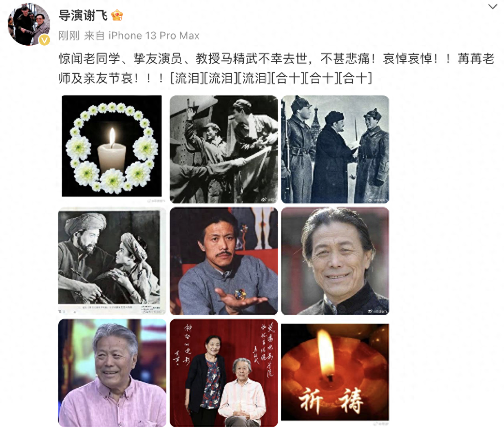Tap the iPhone 13 Pro Max source

click(154, 36)
